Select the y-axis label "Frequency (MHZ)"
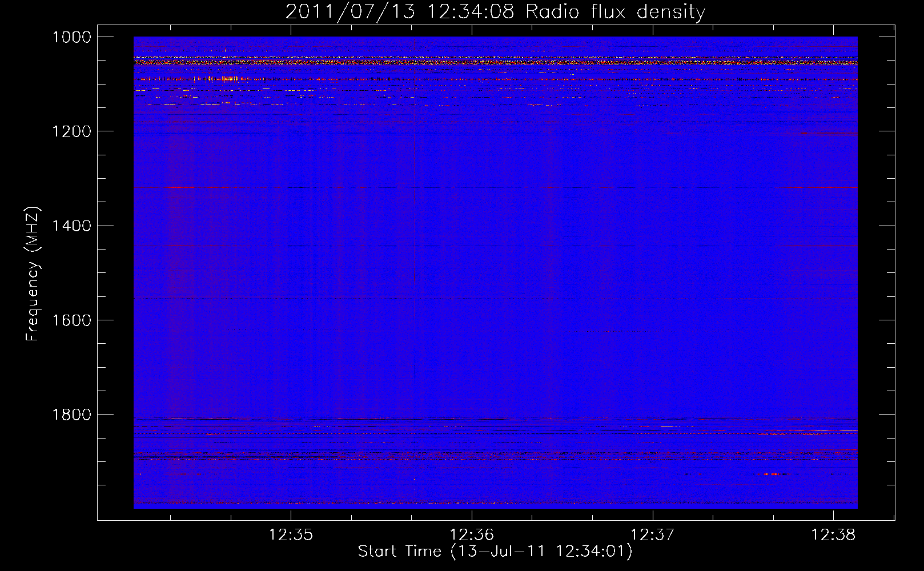This screenshot has width=924, height=571. (x=33, y=274)
